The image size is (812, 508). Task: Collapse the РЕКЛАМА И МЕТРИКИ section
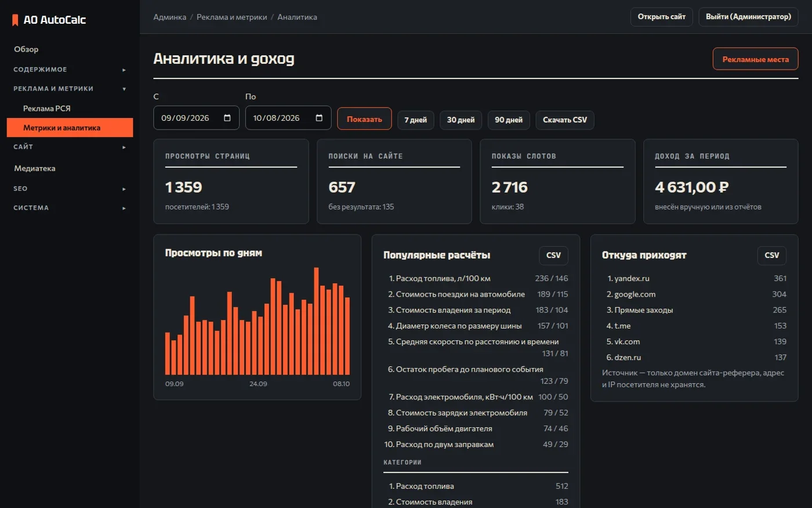pos(70,89)
